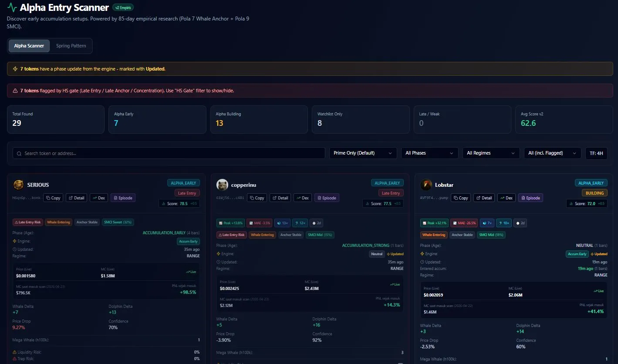Open the Dex chart for copperinu
The width and height of the screenshot is (618, 364).
[302, 198]
